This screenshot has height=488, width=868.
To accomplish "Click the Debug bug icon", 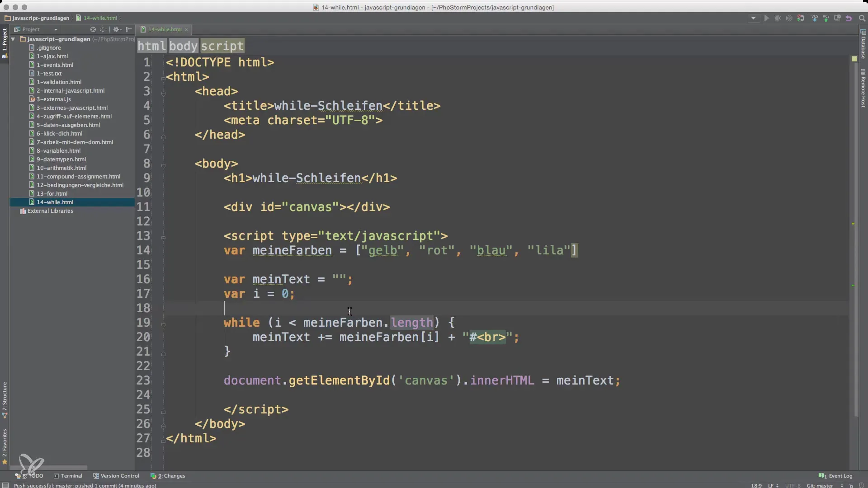I will (778, 19).
